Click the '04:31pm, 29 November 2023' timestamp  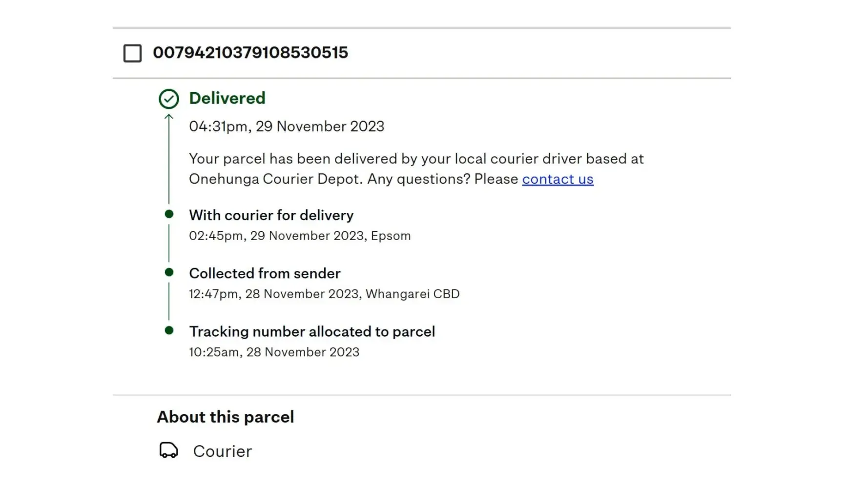click(x=287, y=126)
